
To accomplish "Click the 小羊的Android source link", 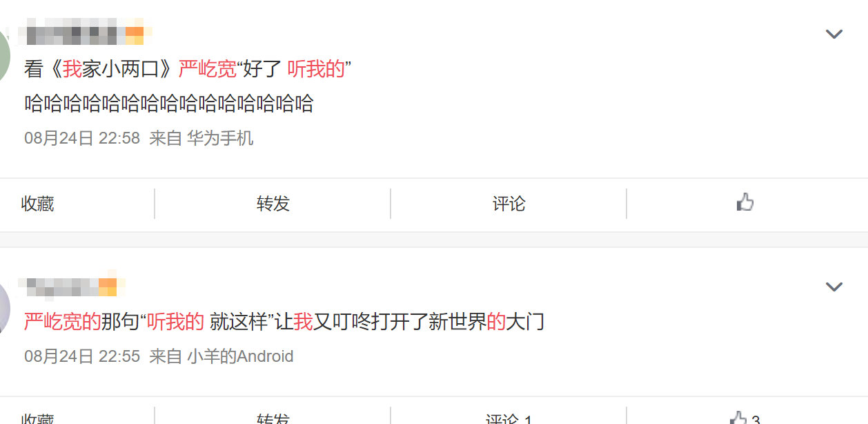I will [x=240, y=356].
